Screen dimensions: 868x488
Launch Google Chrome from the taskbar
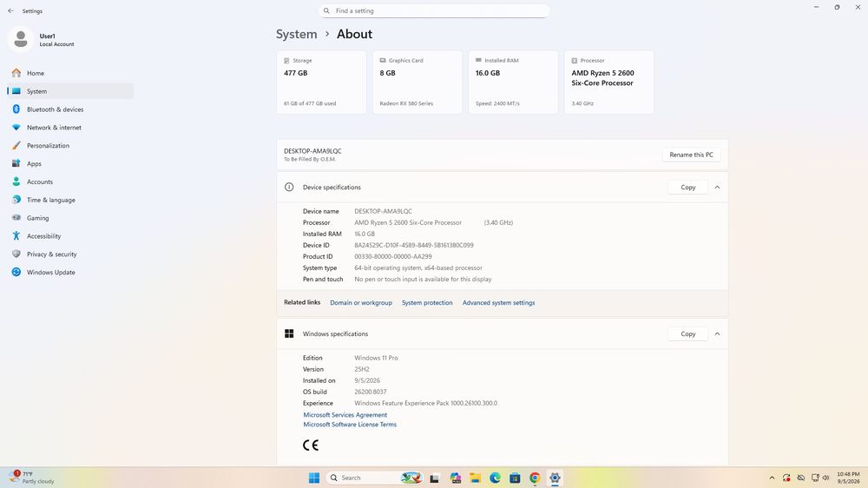pos(535,478)
